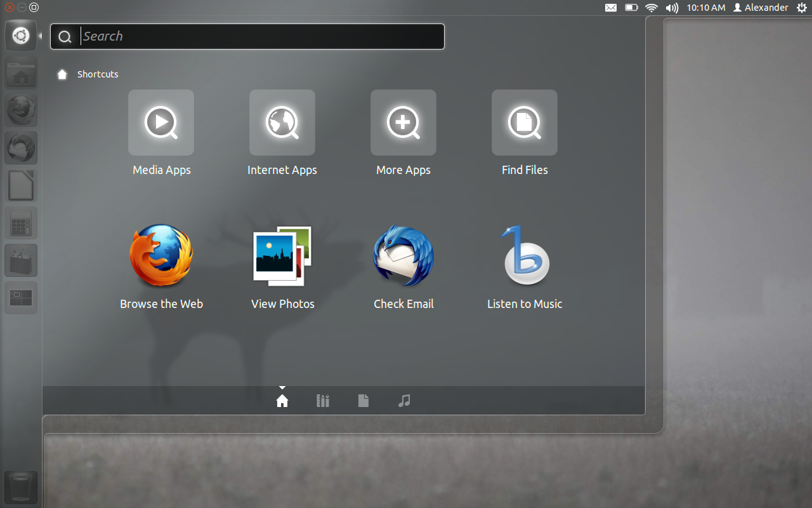812x508 pixels.
Task: Click the magnifier icon in the search box
Action: pyautogui.click(x=65, y=37)
